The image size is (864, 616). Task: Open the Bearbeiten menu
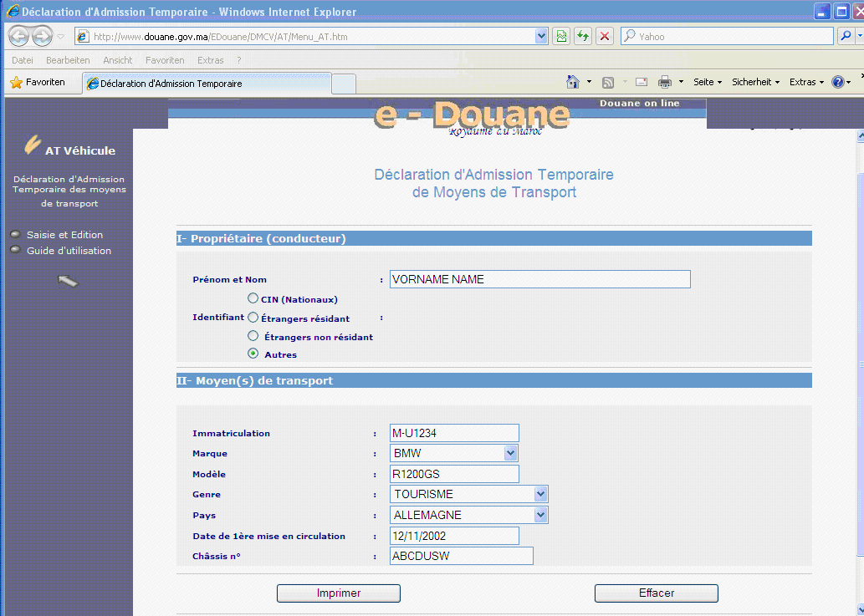68,60
